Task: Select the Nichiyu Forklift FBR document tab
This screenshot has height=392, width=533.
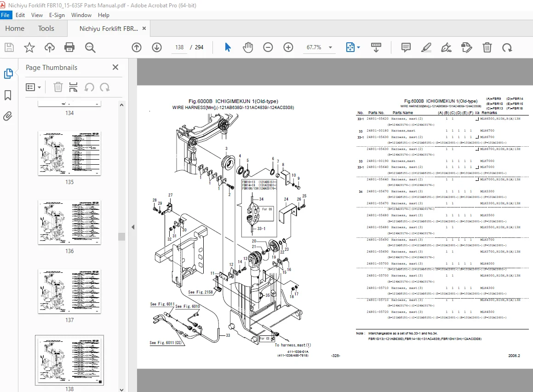Action: pos(109,29)
